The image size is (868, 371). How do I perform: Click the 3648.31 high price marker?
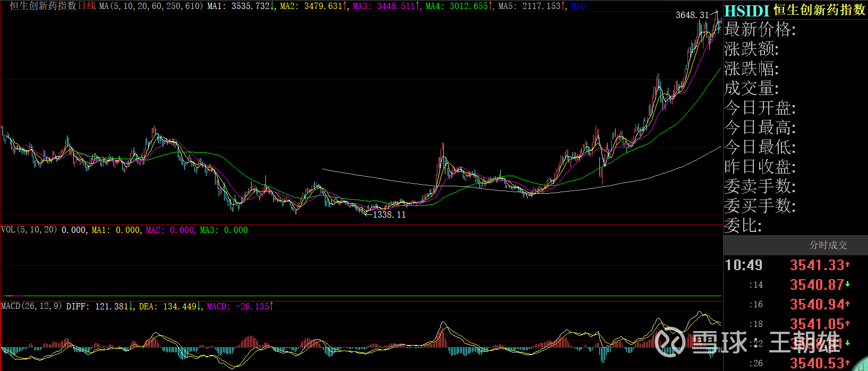point(692,15)
